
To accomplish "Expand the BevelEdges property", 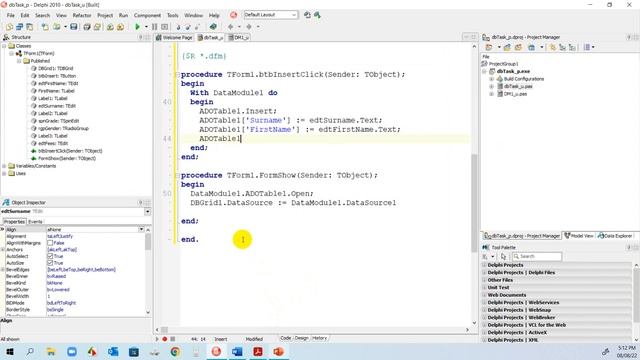I will (x=3, y=269).
